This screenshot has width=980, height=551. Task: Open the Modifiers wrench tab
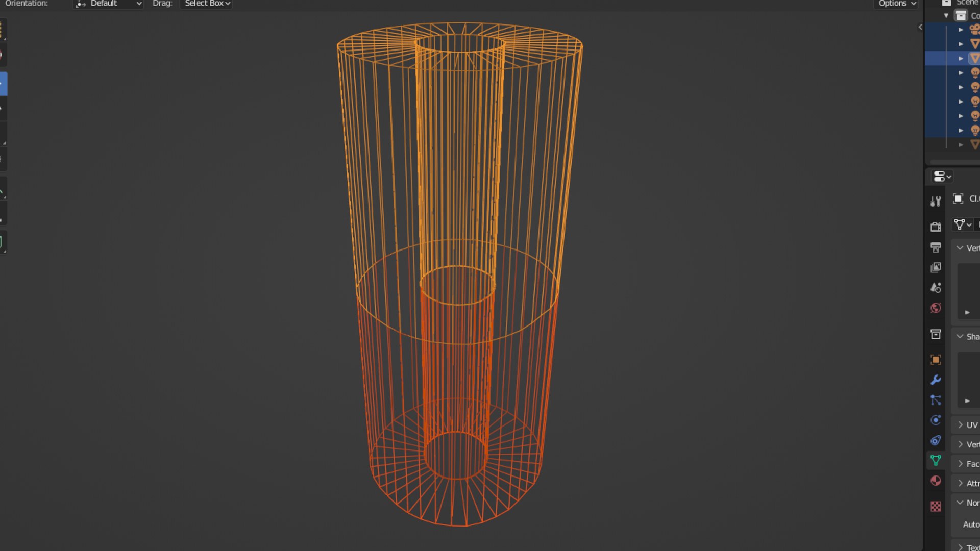tap(936, 380)
